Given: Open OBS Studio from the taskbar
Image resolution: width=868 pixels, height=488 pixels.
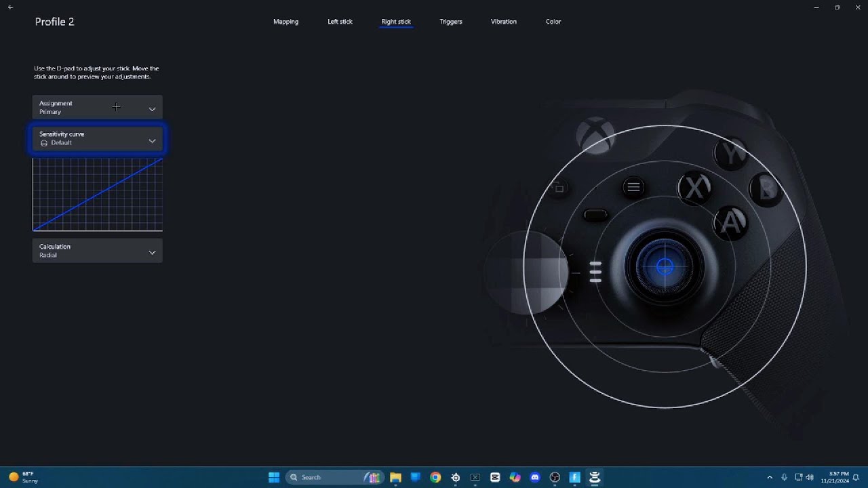Looking at the screenshot, I should coord(555,477).
